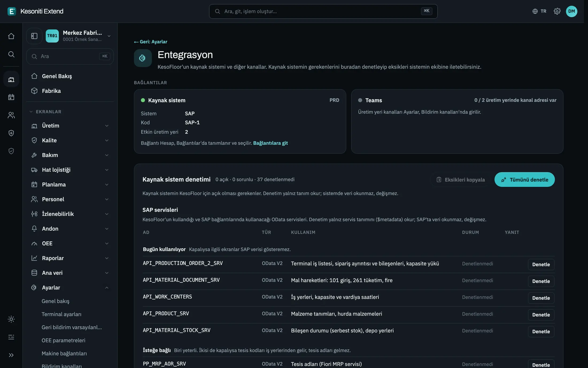Open OEE parametreleri submenu item
Image resolution: width=588 pixels, height=368 pixels.
pos(63,340)
